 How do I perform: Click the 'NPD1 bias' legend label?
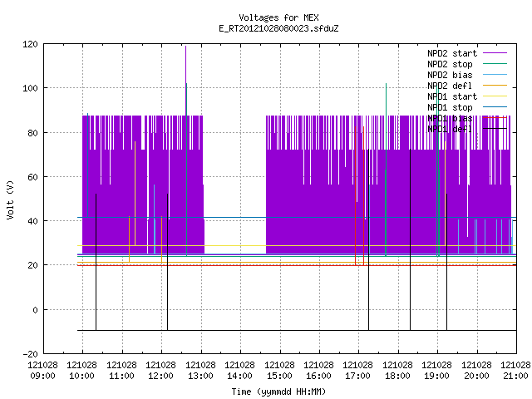point(450,118)
